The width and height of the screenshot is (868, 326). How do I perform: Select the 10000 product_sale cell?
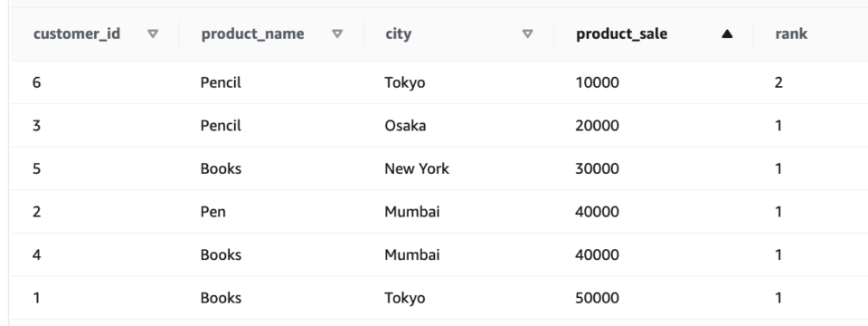[x=597, y=82]
